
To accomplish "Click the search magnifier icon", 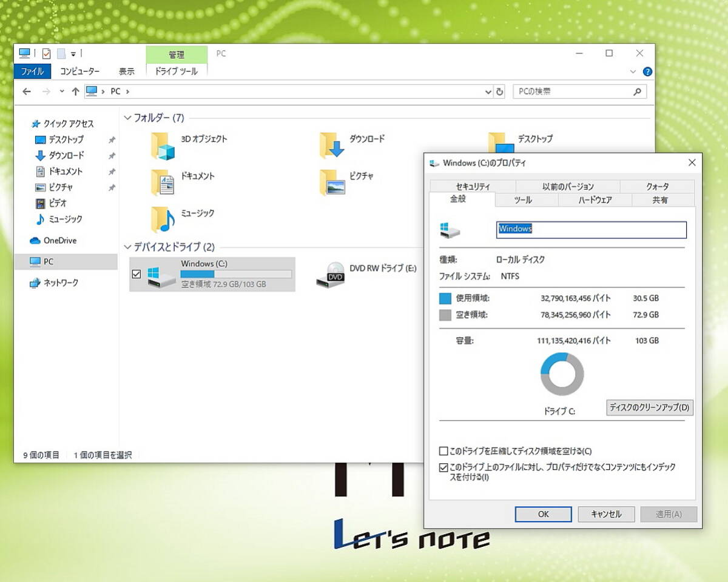I will click(637, 92).
